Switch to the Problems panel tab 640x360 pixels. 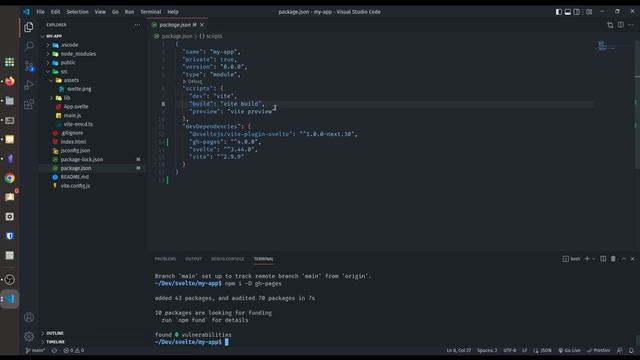(x=165, y=259)
